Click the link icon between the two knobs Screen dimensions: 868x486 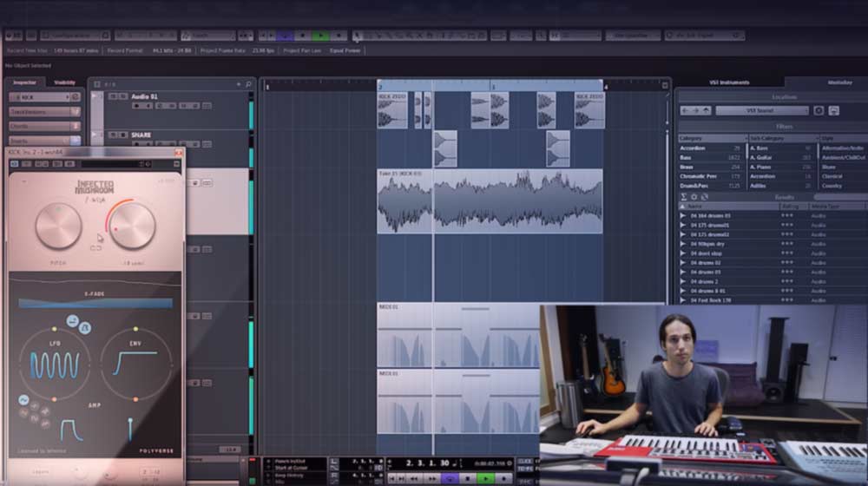95,247
